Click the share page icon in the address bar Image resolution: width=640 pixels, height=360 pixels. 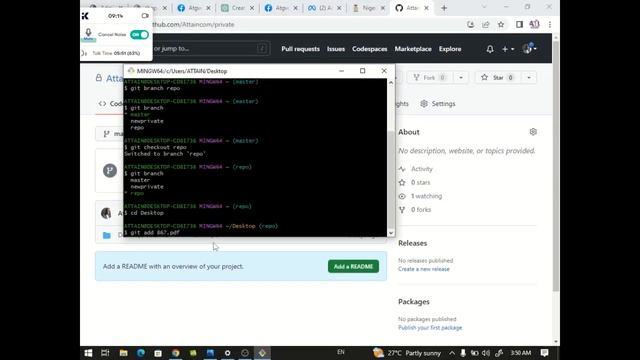[x=485, y=24]
